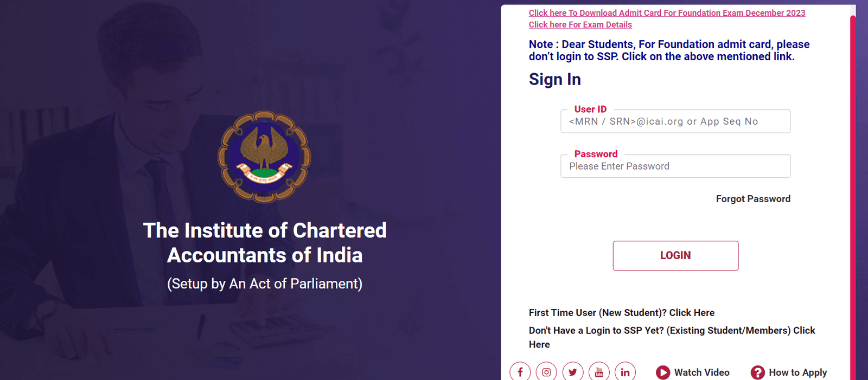Click the Watch Video text label
Image resolution: width=868 pixels, height=380 pixels.
(x=701, y=372)
